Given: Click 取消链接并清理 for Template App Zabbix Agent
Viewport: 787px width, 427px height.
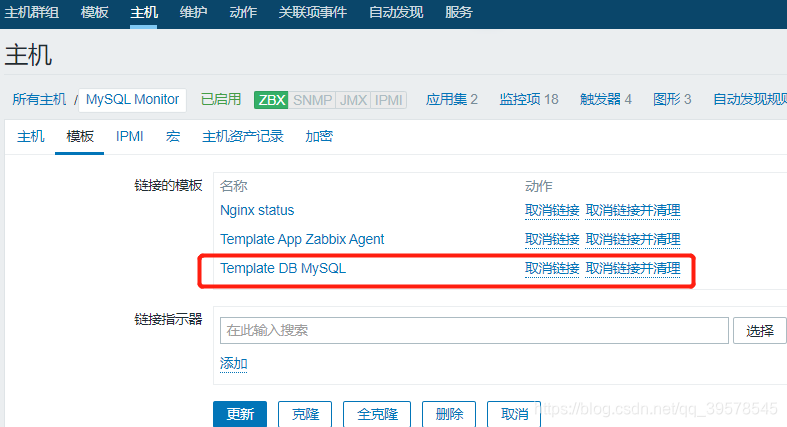Looking at the screenshot, I should point(633,240).
